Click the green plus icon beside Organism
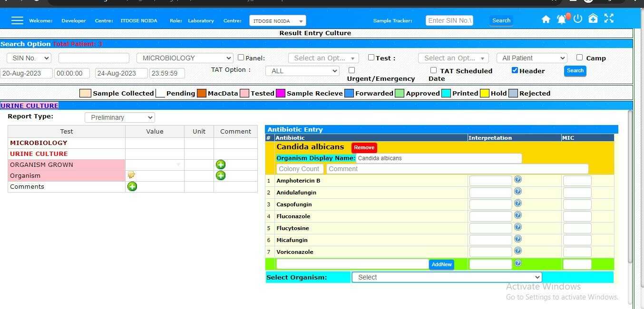 click(x=220, y=175)
